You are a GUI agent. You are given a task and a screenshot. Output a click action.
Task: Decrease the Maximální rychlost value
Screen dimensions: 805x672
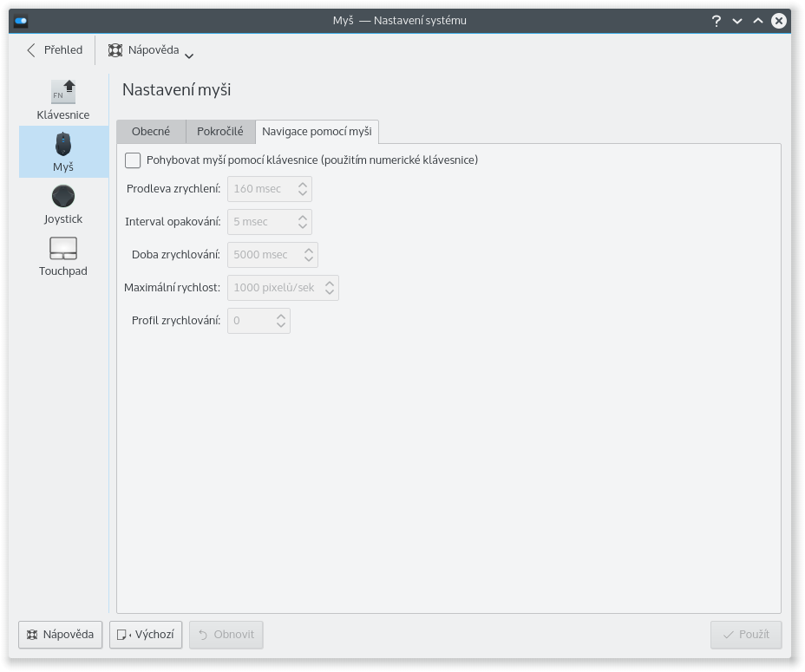click(x=330, y=292)
